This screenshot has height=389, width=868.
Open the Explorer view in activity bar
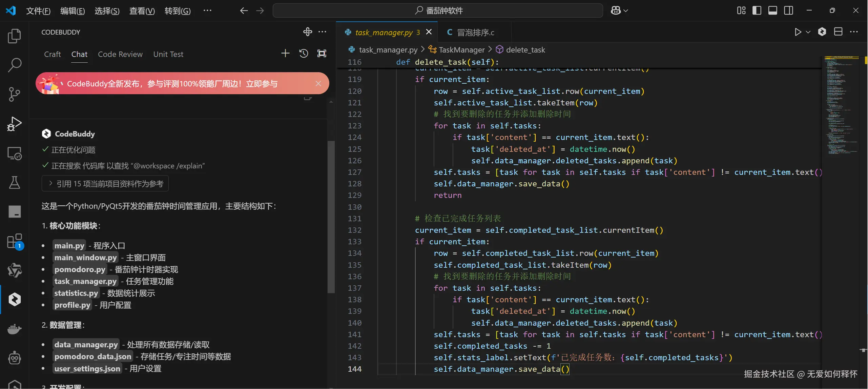pyautogui.click(x=14, y=36)
